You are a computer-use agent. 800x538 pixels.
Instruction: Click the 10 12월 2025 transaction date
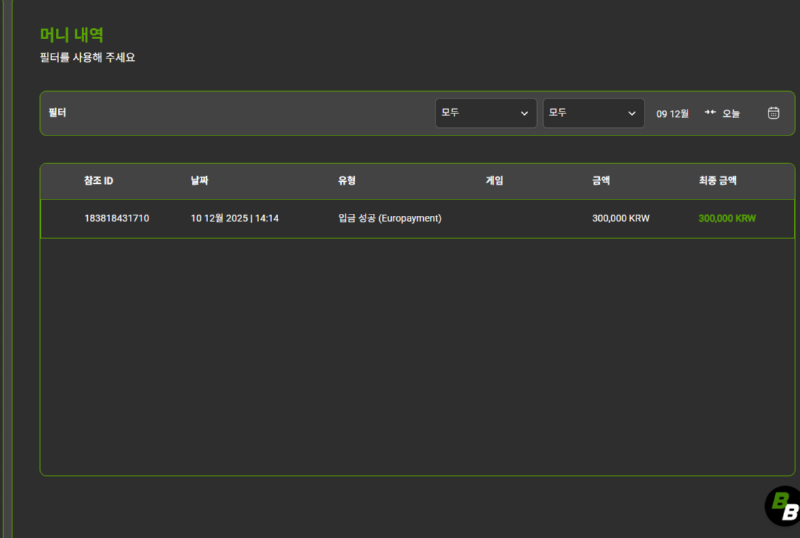click(234, 218)
